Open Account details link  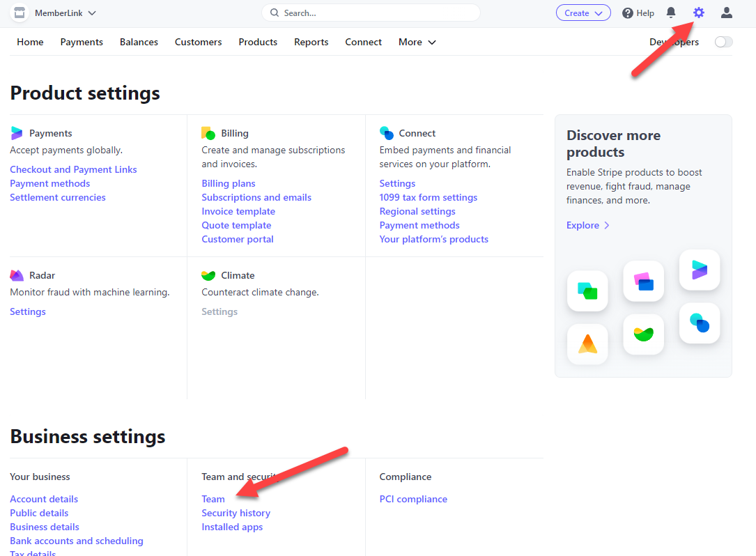coord(44,499)
